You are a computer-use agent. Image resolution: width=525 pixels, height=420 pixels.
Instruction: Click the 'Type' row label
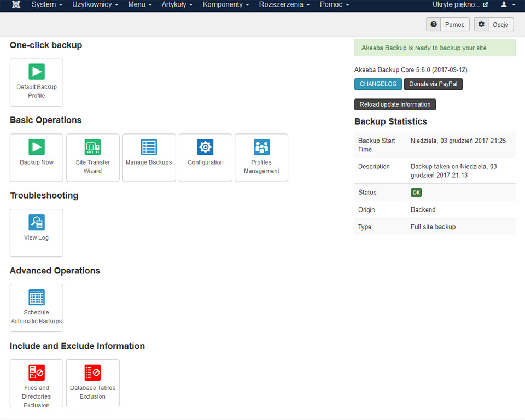click(365, 227)
